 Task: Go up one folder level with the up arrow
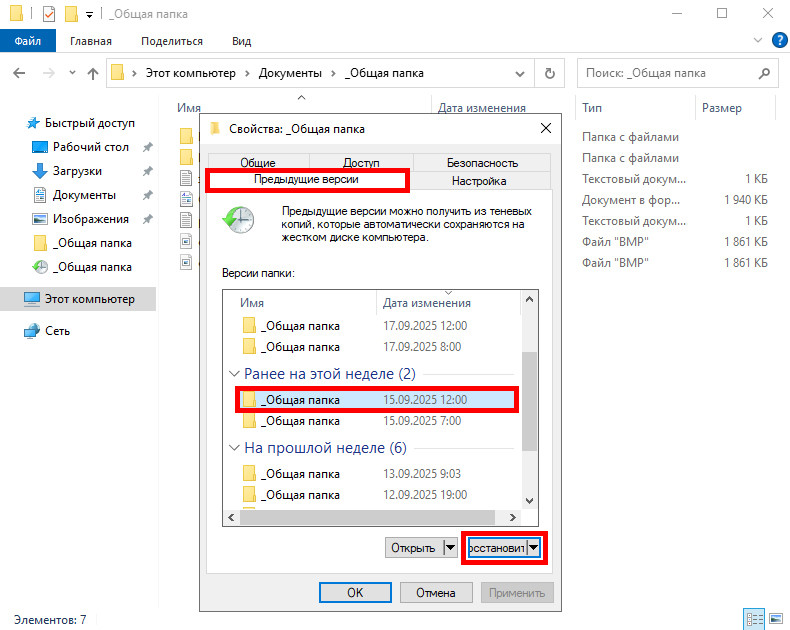[x=92, y=73]
